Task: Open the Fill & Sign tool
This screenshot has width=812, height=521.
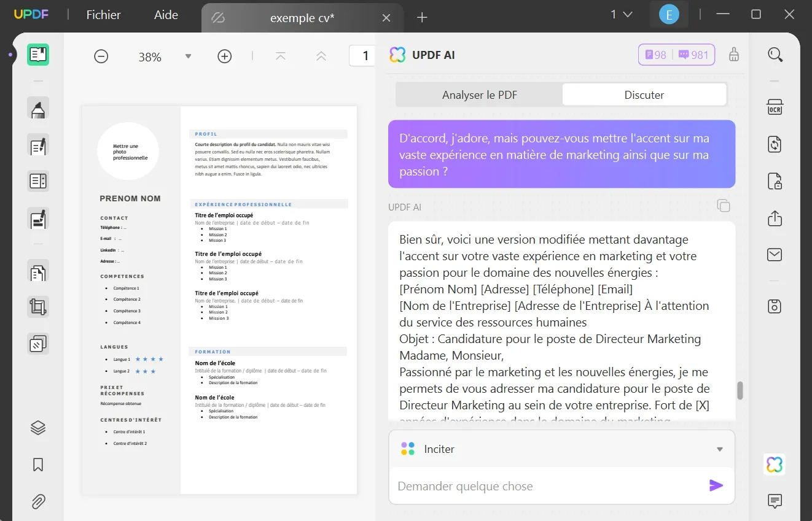Action: point(38,218)
